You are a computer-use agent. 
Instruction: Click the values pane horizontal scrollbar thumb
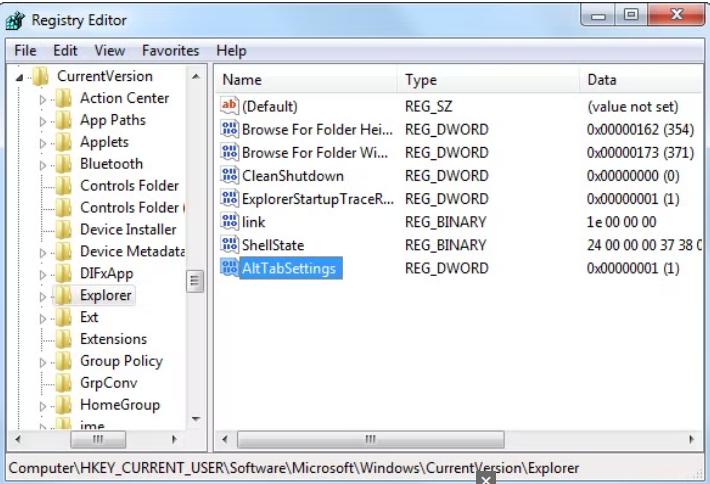[x=370, y=439]
